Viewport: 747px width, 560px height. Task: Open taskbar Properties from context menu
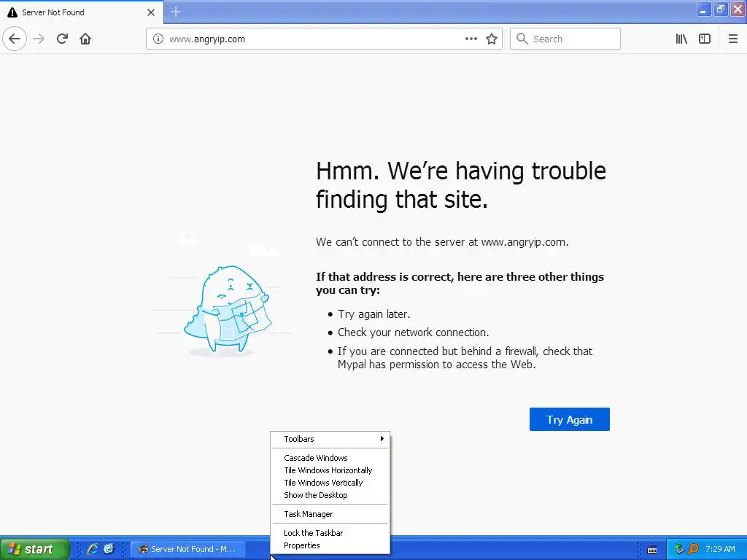(330, 545)
